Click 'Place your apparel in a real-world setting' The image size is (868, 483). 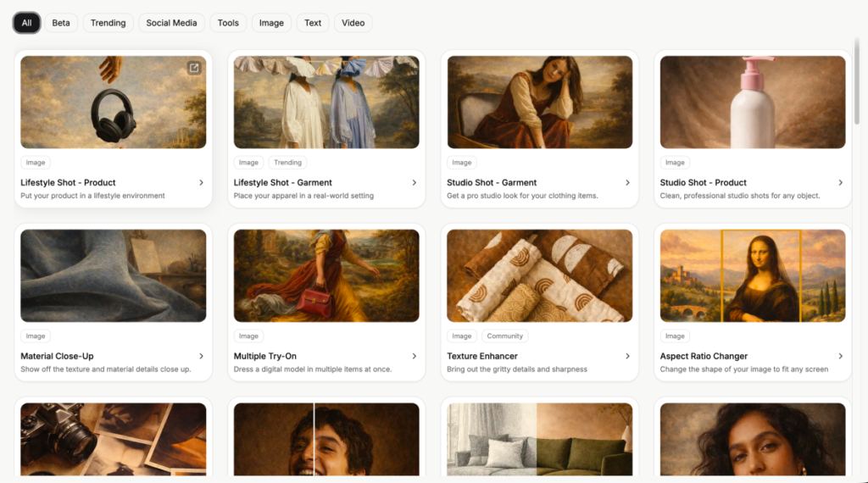(303, 196)
